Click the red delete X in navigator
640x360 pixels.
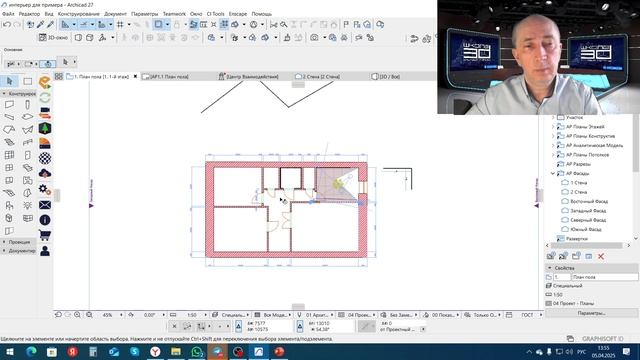point(601,256)
